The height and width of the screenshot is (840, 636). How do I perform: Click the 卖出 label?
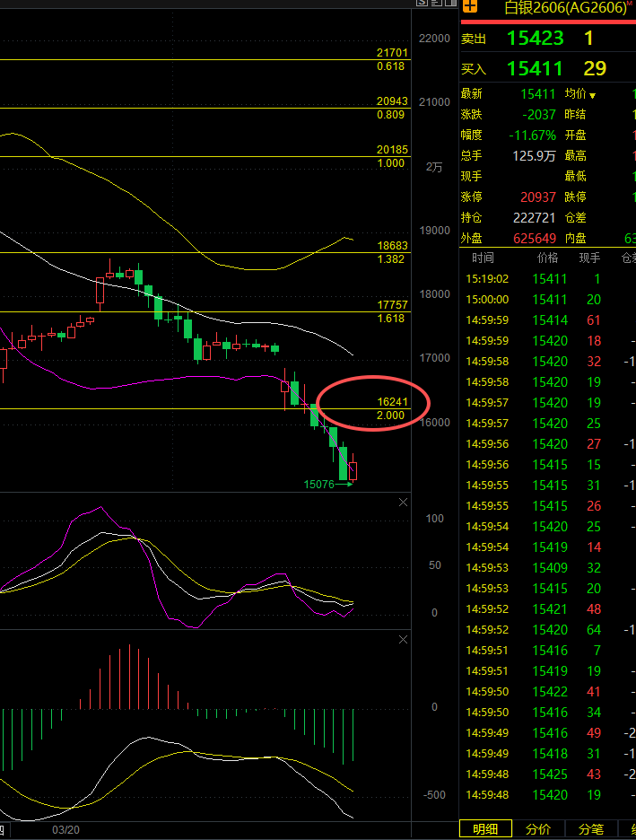click(474, 39)
